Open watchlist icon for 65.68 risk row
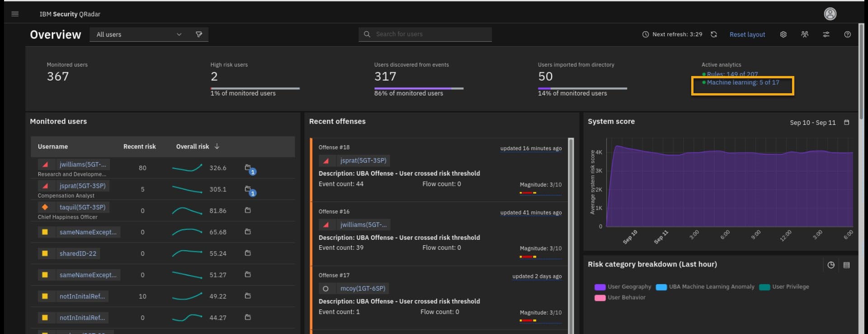Viewport: 868px width, 334px height. tap(248, 232)
